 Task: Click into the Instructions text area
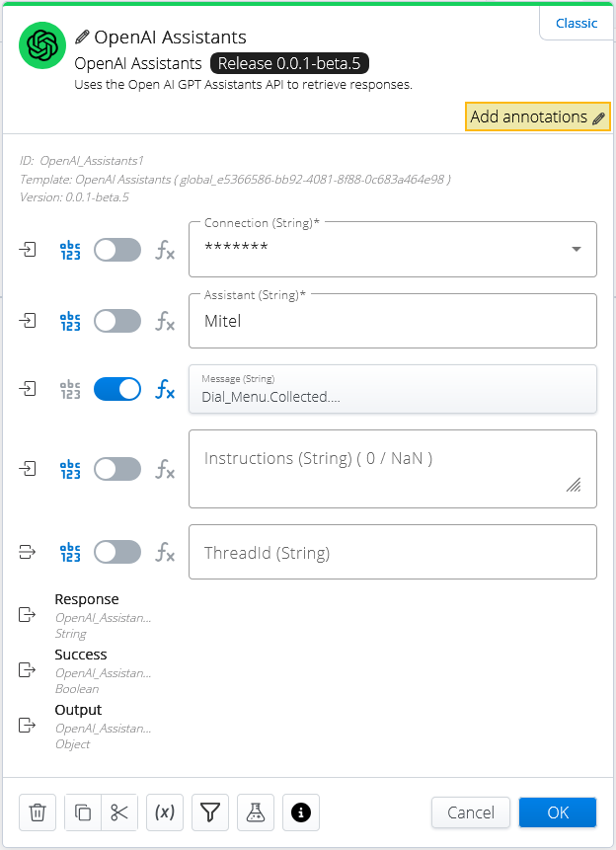pos(393,469)
